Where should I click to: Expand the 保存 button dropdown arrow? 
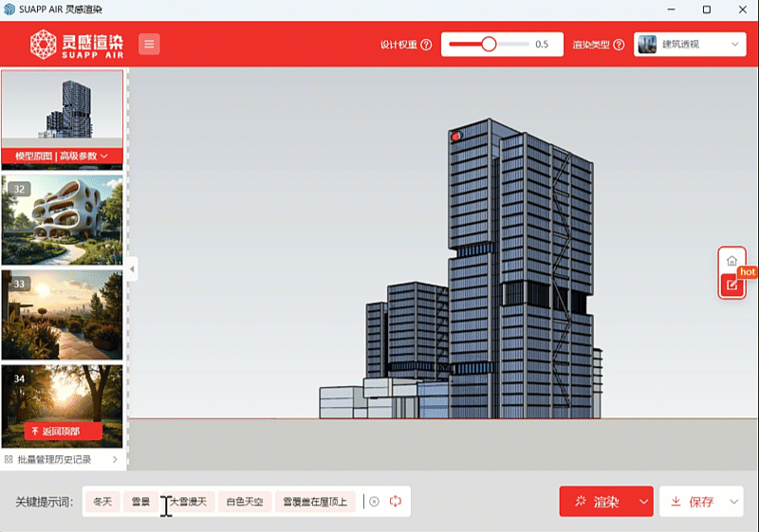[733, 502]
